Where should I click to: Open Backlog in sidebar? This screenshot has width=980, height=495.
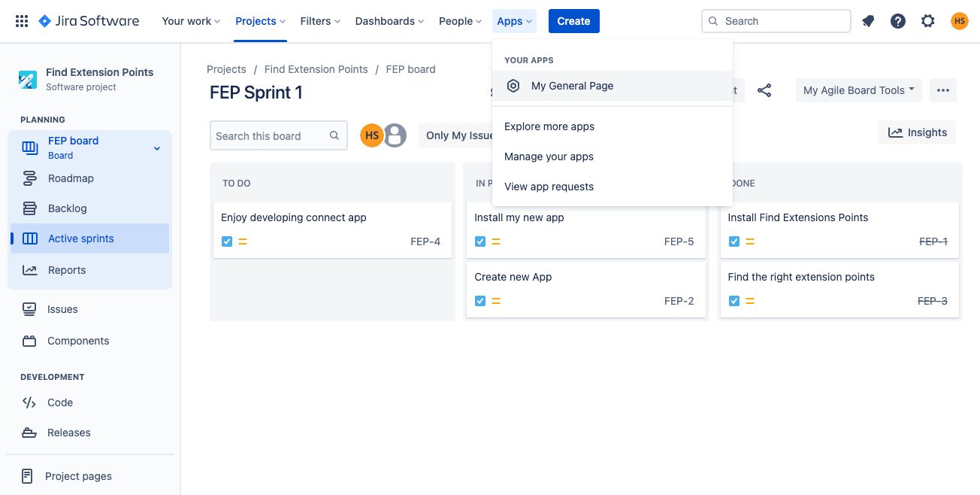89,208
